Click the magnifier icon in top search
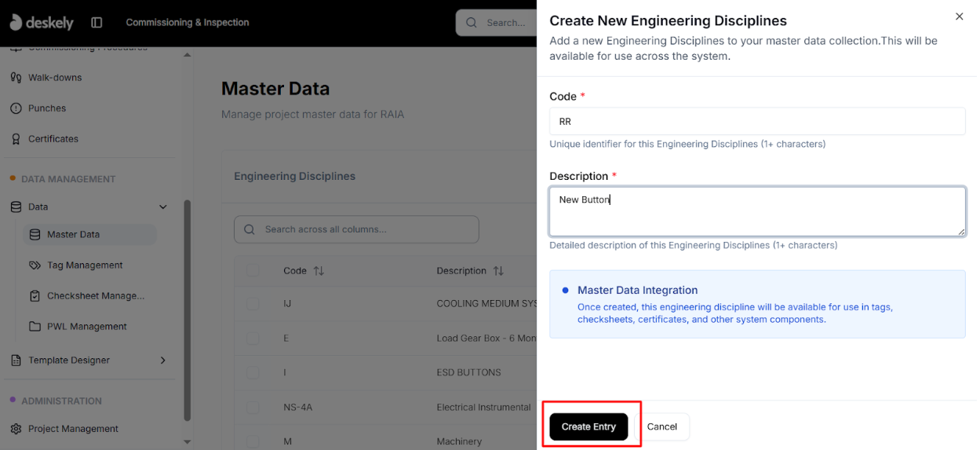This screenshot has height=450, width=980. point(472,23)
